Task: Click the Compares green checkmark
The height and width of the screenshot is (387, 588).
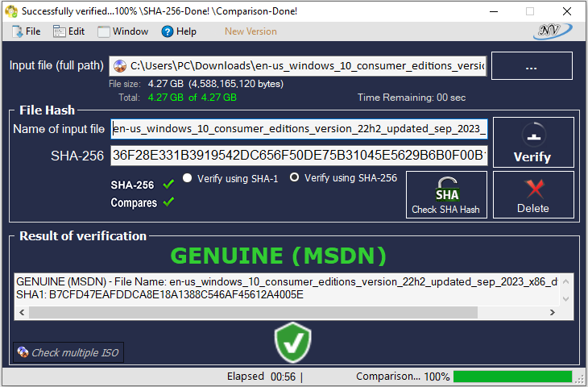Action: tap(168, 202)
